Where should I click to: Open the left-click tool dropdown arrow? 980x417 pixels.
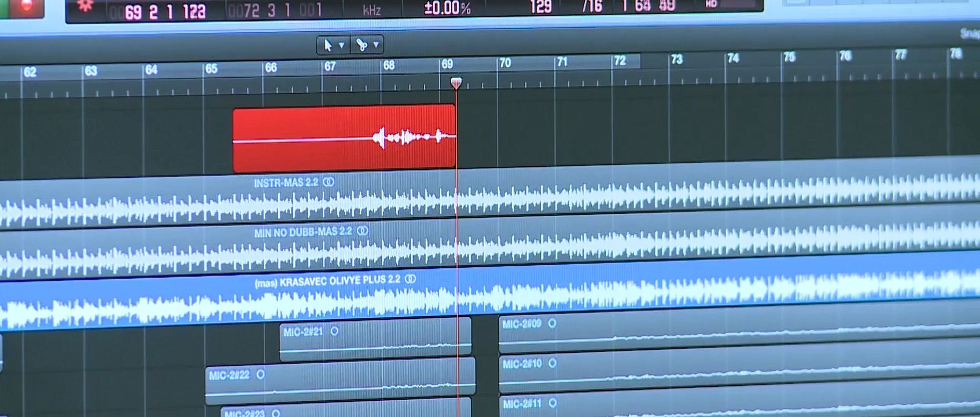point(342,45)
